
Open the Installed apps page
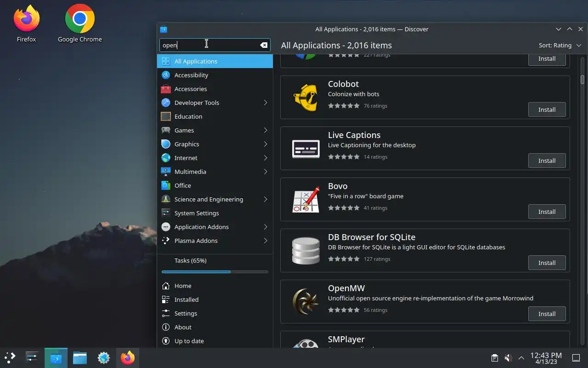(x=215, y=299)
